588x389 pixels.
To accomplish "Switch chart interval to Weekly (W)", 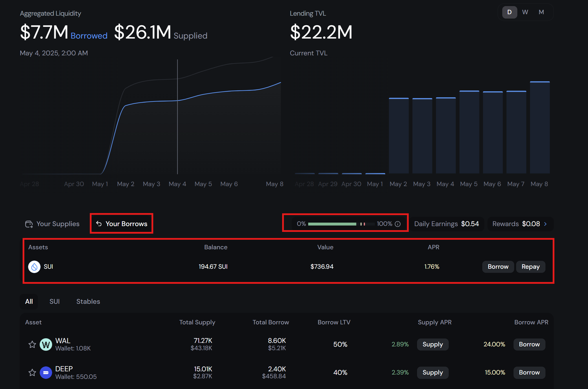I will (525, 12).
